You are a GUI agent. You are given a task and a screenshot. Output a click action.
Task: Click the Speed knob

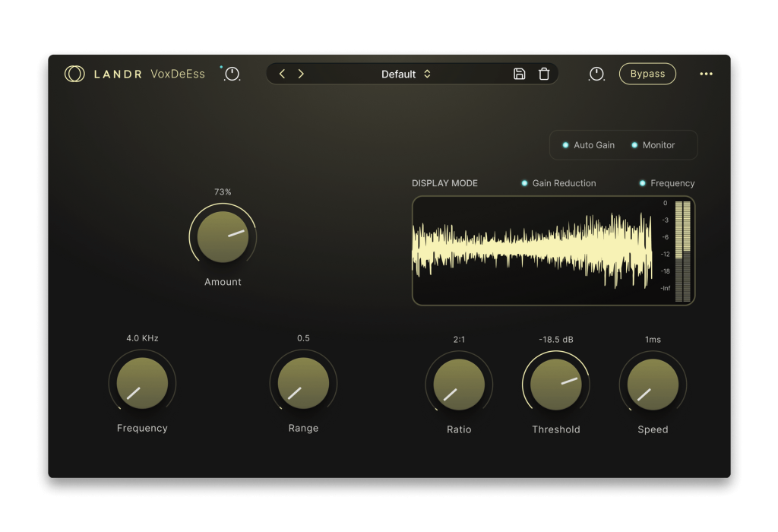pos(653,385)
